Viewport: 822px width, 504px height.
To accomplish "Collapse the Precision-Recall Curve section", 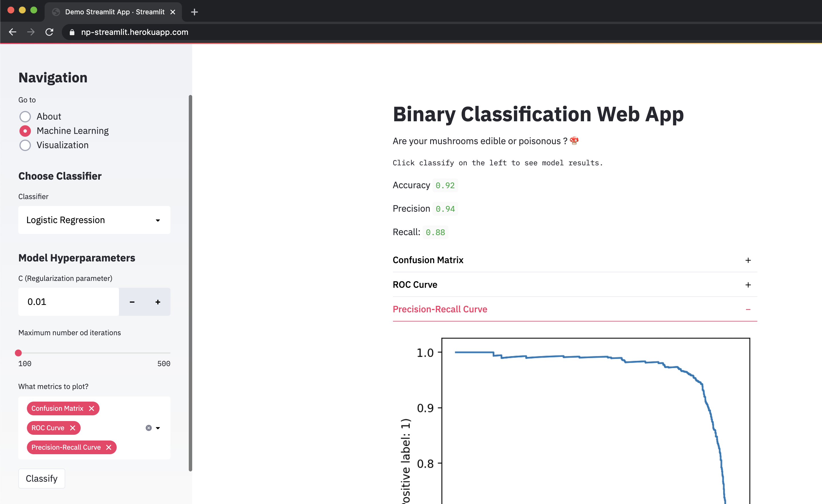I will coord(575,309).
